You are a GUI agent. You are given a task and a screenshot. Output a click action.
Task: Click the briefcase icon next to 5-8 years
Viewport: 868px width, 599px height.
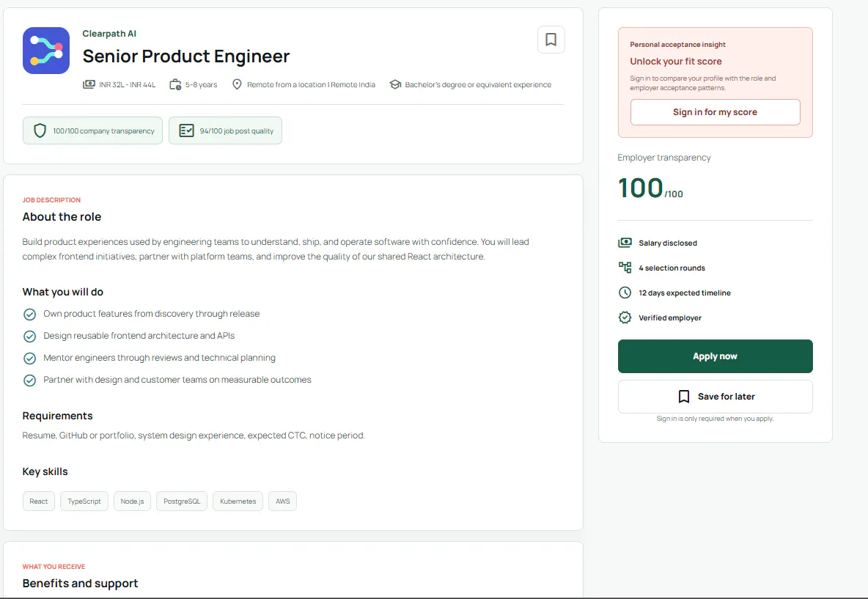point(175,84)
